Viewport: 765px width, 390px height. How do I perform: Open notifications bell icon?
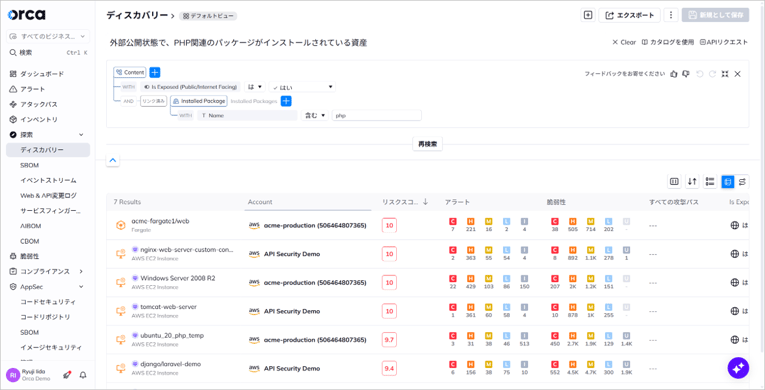tap(83, 375)
